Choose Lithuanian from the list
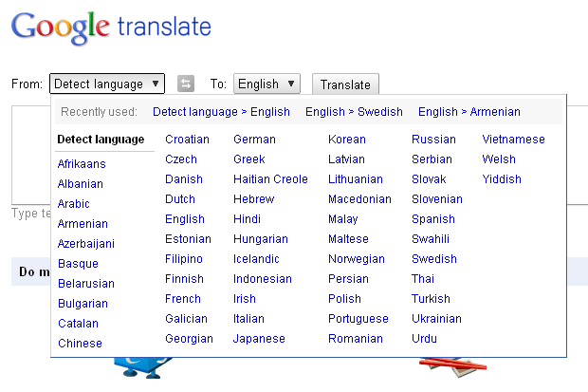The height and width of the screenshot is (392, 588). tap(356, 179)
